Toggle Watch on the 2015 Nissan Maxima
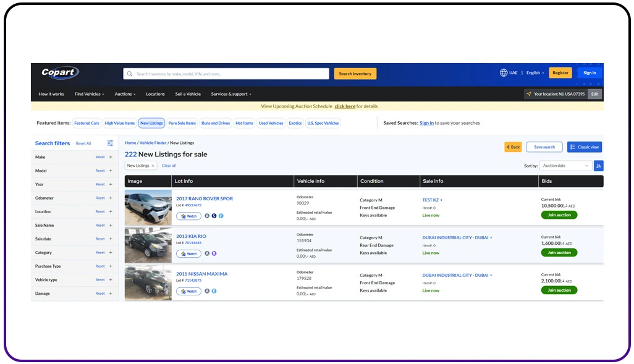 click(188, 290)
